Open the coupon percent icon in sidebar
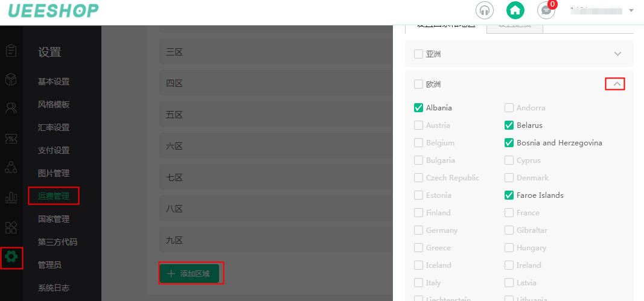644x301 pixels. point(11,139)
